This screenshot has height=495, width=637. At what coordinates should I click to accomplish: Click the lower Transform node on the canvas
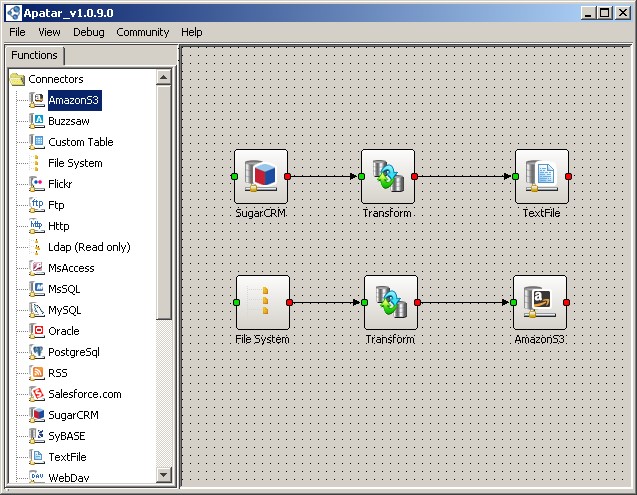(x=391, y=302)
